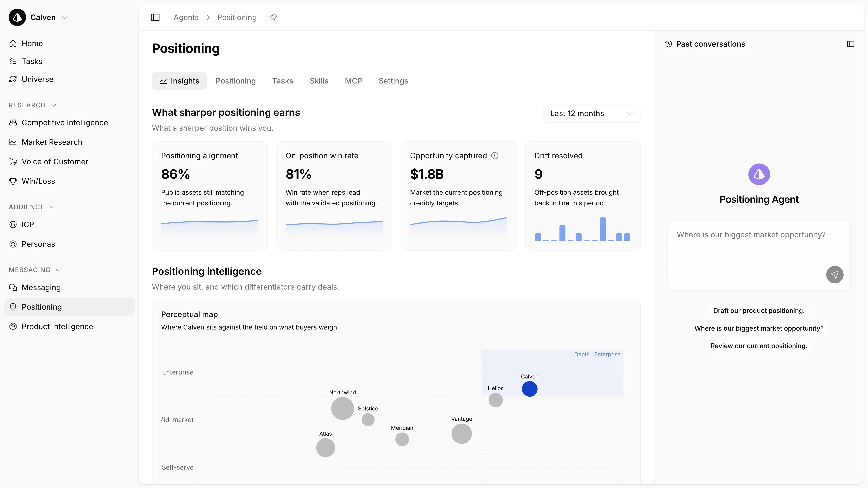Choose 'Where is our biggest market opportunity?' suggestion

(x=759, y=328)
